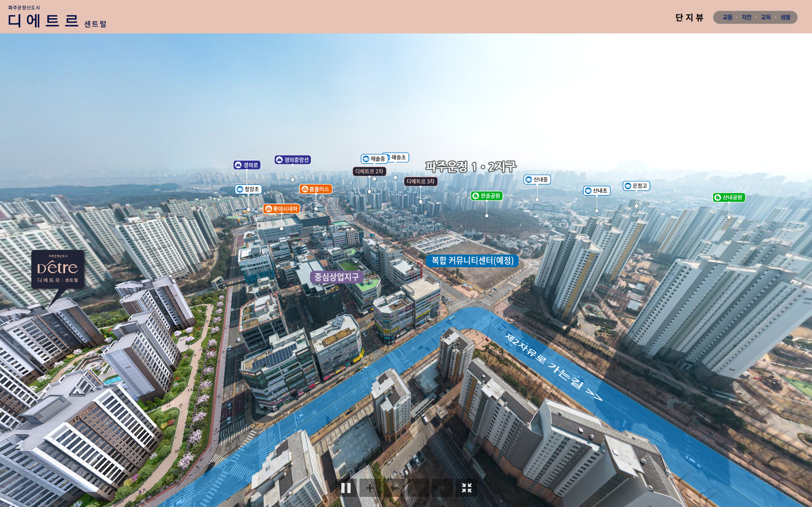Select the 운정고 school marker
Viewport: 812px width, 507px height.
pos(636,186)
